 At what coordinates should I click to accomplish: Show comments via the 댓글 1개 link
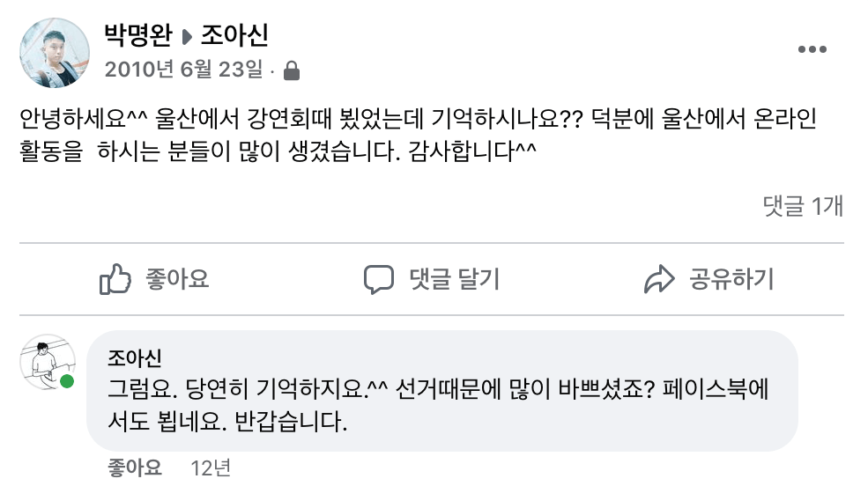coord(803,206)
